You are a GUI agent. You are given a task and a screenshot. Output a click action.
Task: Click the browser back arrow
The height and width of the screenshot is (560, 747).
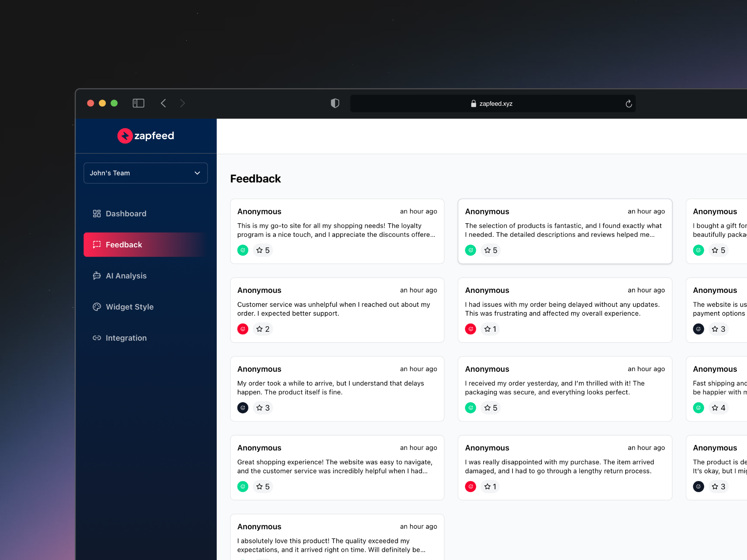coord(163,103)
